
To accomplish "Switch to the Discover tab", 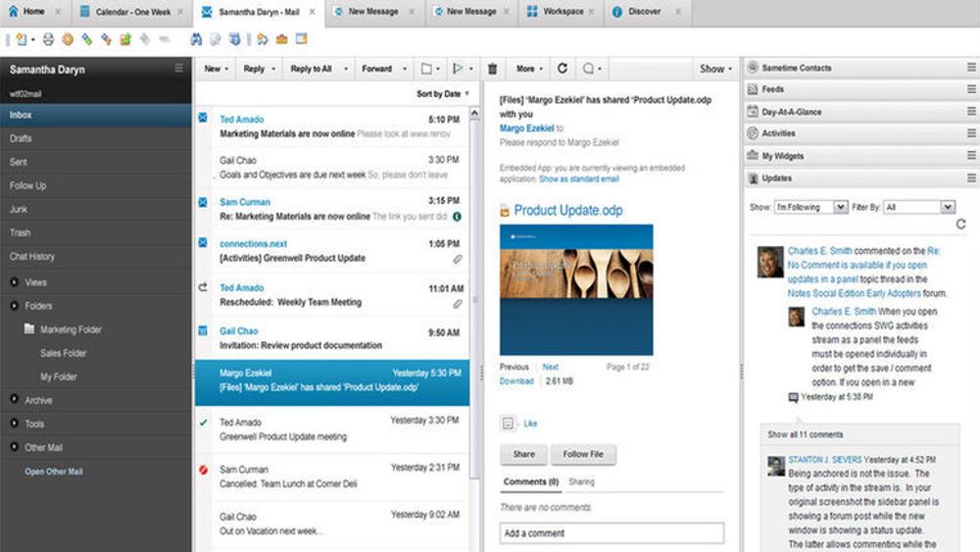I will tap(645, 12).
